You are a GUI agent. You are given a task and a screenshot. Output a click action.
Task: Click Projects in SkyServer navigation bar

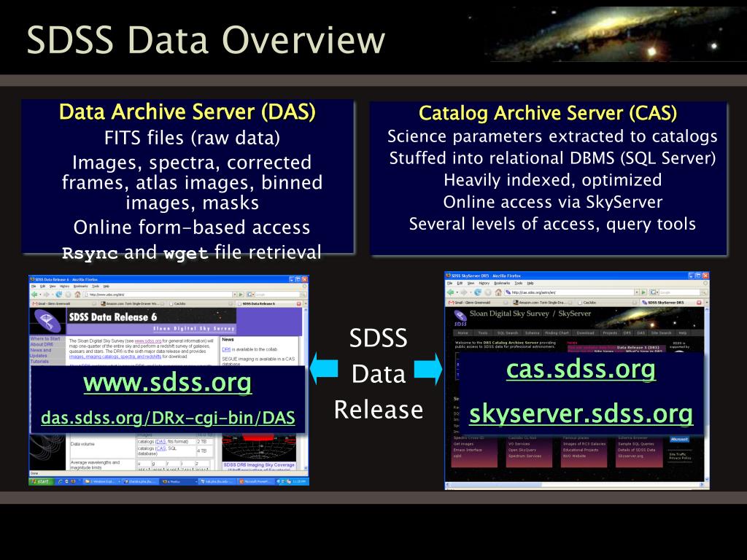(x=610, y=332)
